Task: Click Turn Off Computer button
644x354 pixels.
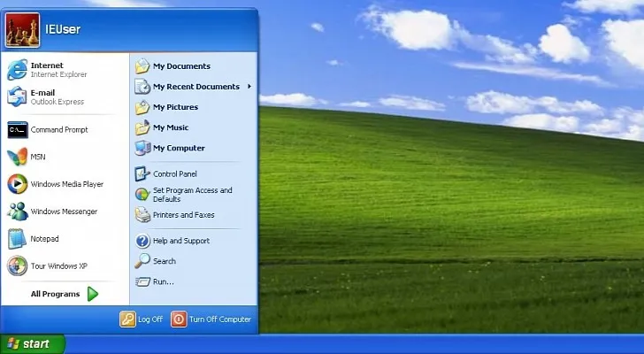Action: 211,319
